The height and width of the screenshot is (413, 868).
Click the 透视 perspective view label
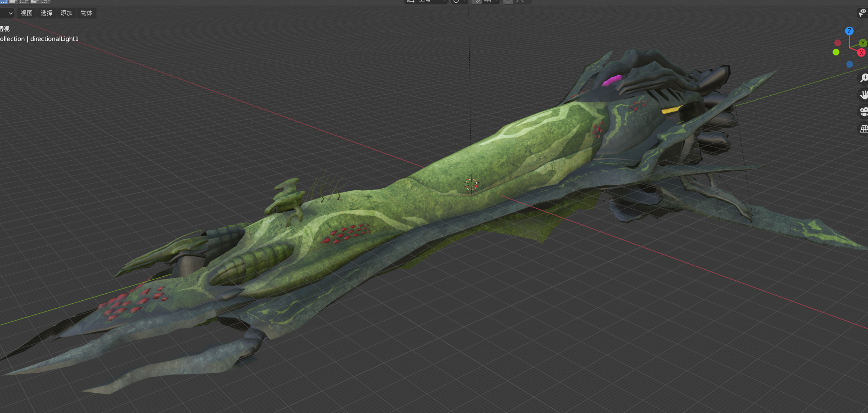(4, 29)
